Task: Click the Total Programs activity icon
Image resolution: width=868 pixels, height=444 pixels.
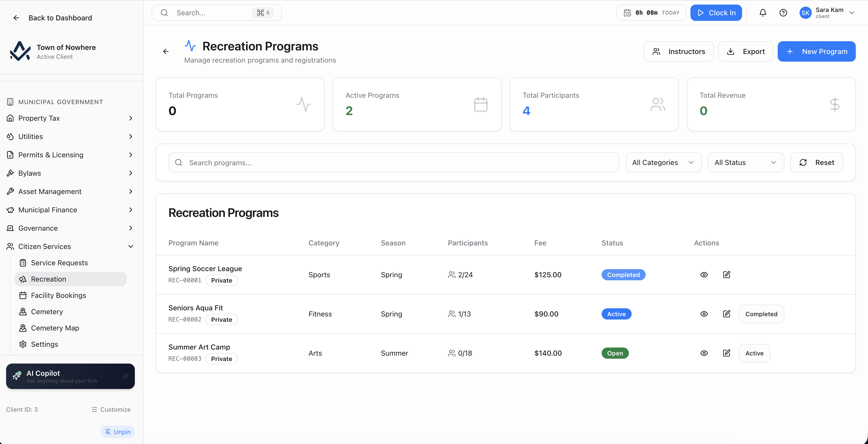Action: point(303,104)
